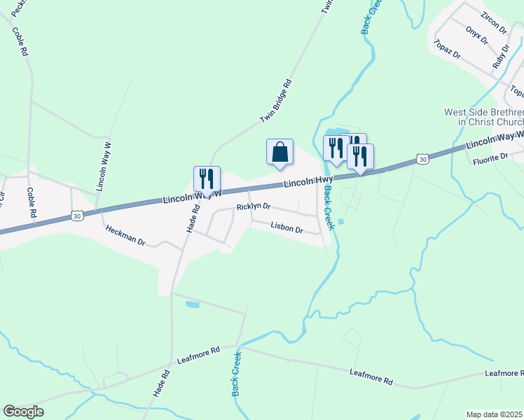Open the Google logo link

click(x=23, y=412)
